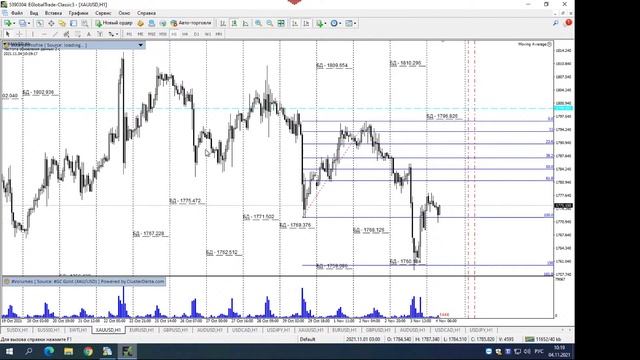The height and width of the screenshot is (360, 640).
Task: Select the Vertical Line drawing tool
Action: click(33, 34)
